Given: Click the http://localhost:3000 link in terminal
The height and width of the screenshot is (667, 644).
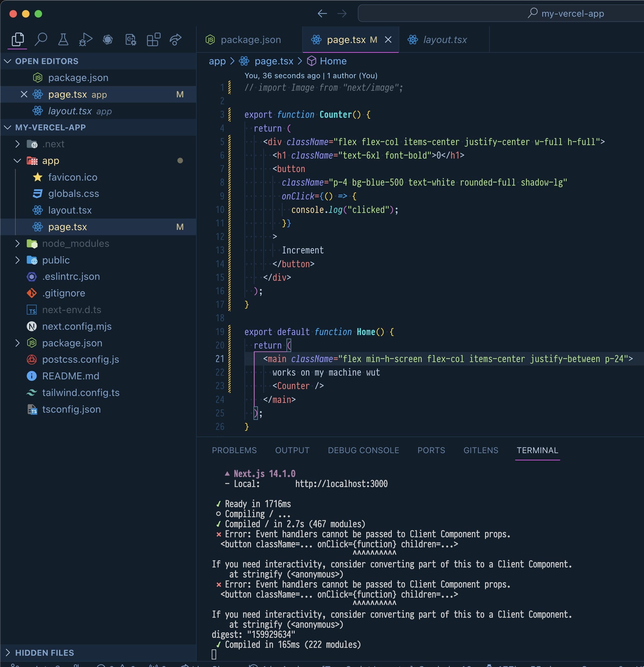Looking at the screenshot, I should pos(341,484).
